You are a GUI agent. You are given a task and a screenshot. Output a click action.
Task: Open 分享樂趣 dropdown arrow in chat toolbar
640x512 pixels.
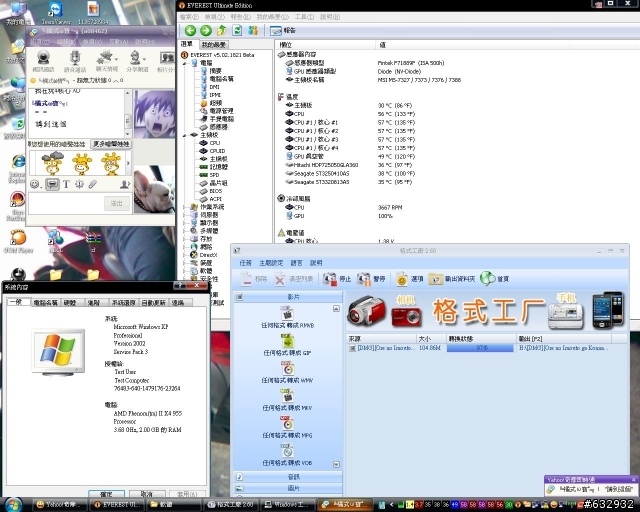144,60
